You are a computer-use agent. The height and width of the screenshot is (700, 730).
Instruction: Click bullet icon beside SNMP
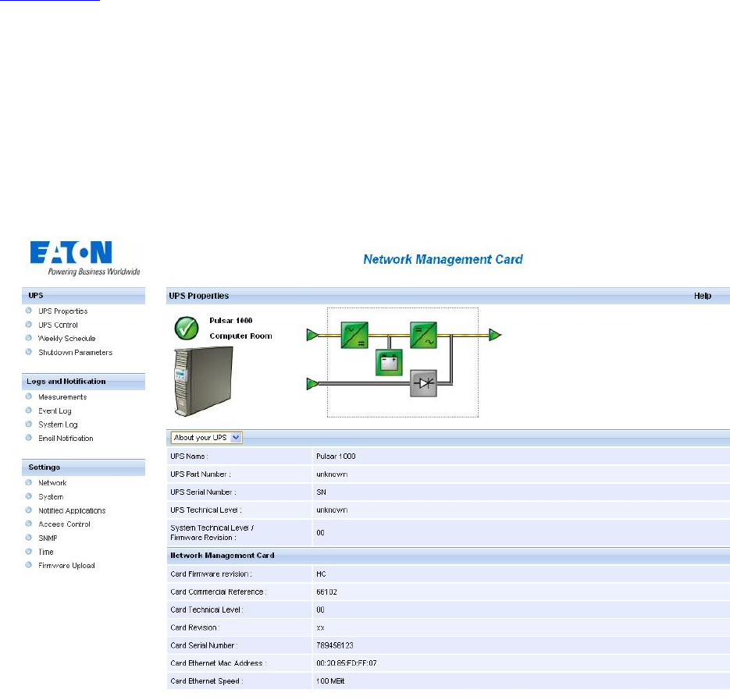pos(28,538)
